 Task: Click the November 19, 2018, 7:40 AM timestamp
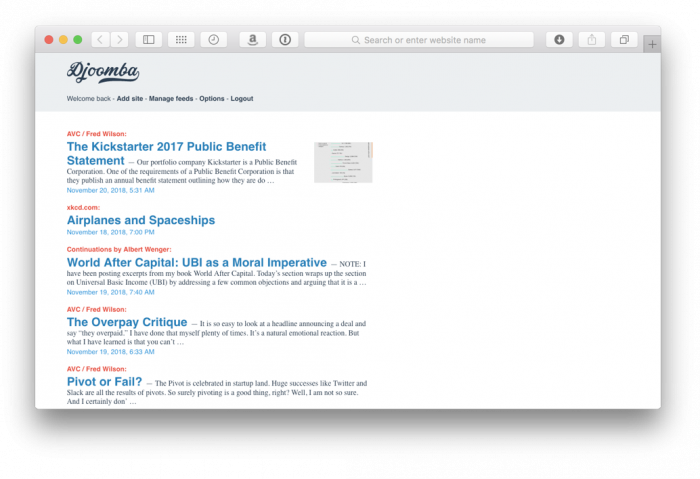coord(111,292)
